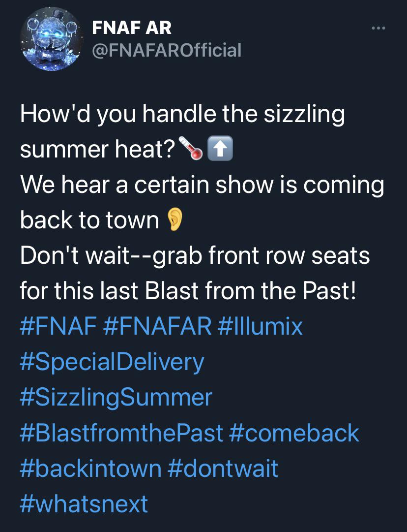The height and width of the screenshot is (532, 407).
Task: Click the 'How'd you handle the sizzling' text
Action: coord(182,114)
